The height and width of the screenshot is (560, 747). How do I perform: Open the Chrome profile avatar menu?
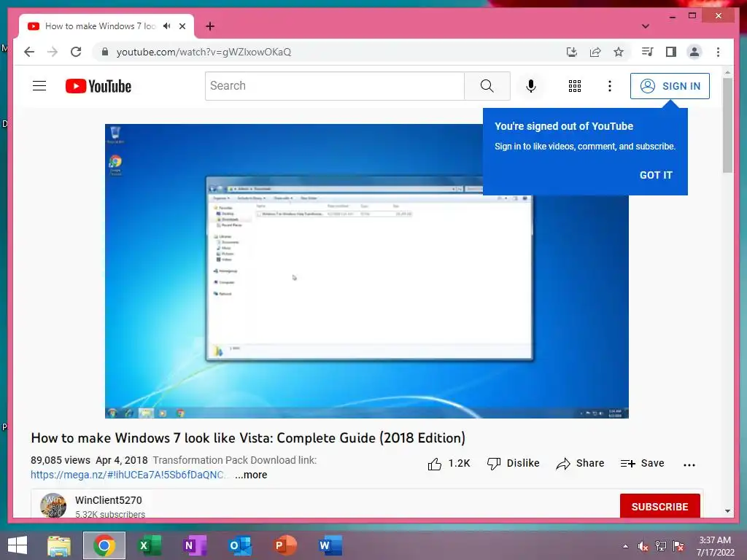click(x=694, y=52)
